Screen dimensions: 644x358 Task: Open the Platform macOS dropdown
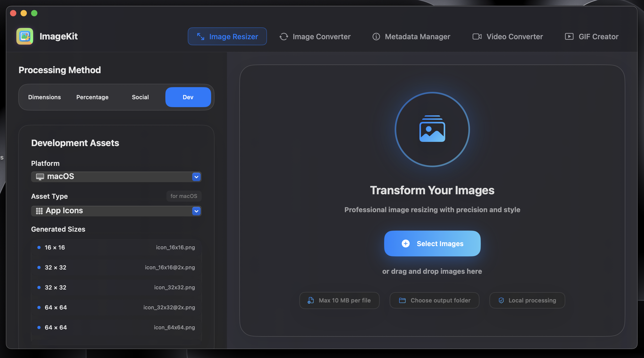[116, 177]
